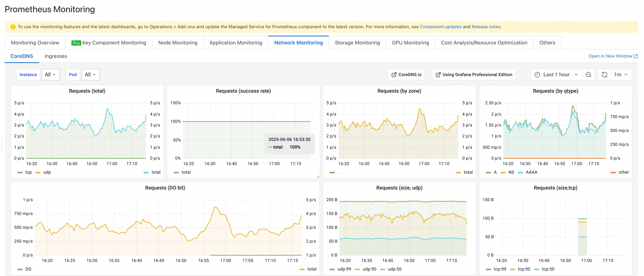This screenshot has width=644, height=276.
Task: Click the tcp:50 color swatch in legend
Action: pyautogui.click(x=536, y=269)
